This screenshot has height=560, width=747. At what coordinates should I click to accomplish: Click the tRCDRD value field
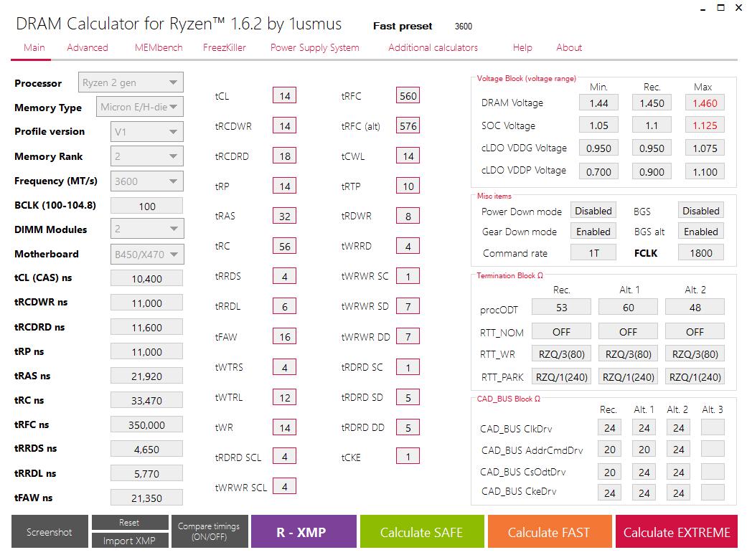[284, 156]
